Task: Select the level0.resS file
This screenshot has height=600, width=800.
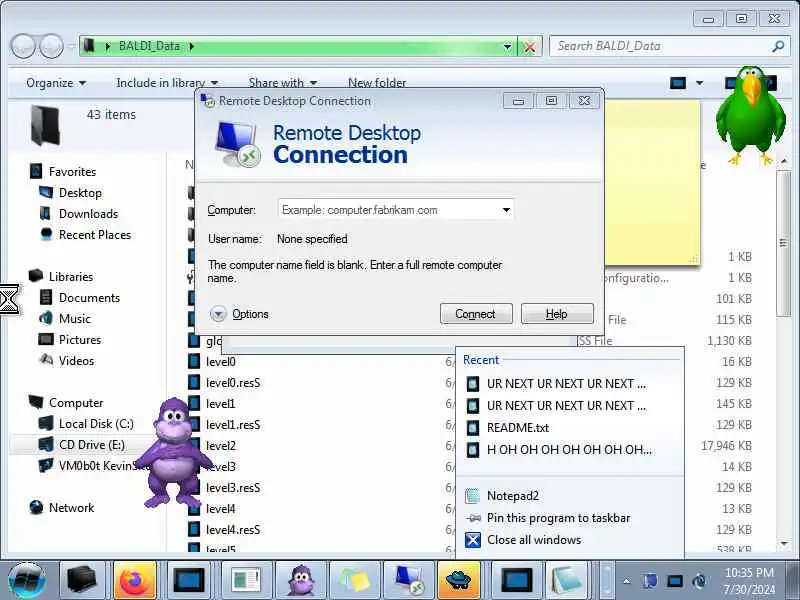Action: (233, 383)
